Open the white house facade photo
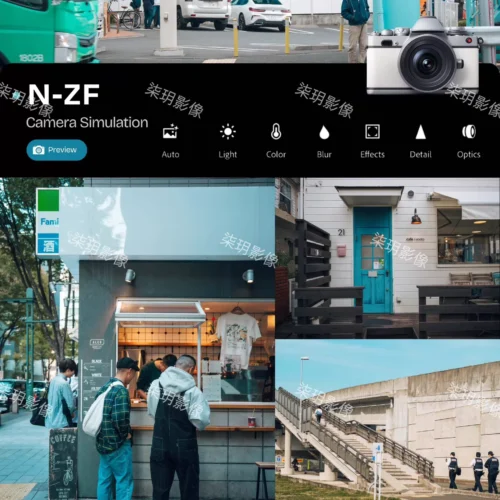 388,258
